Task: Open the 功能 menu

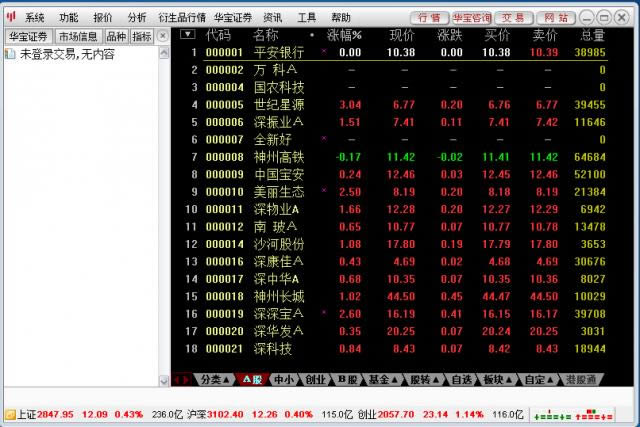Action: [69, 18]
